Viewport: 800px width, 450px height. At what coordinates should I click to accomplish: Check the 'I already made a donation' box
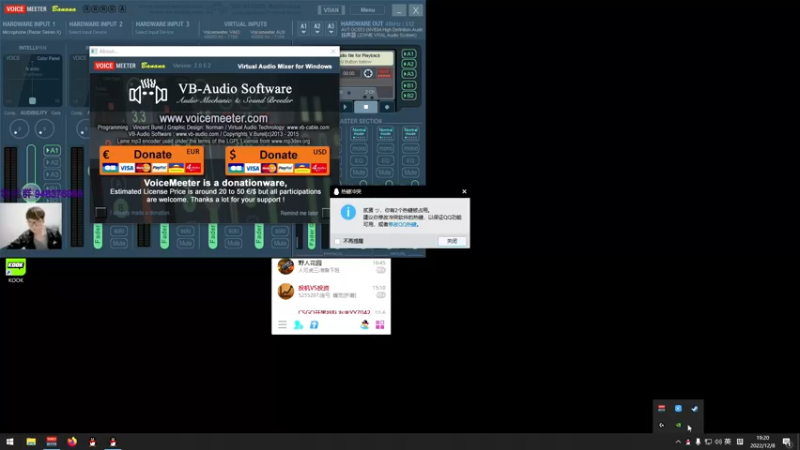point(101,212)
